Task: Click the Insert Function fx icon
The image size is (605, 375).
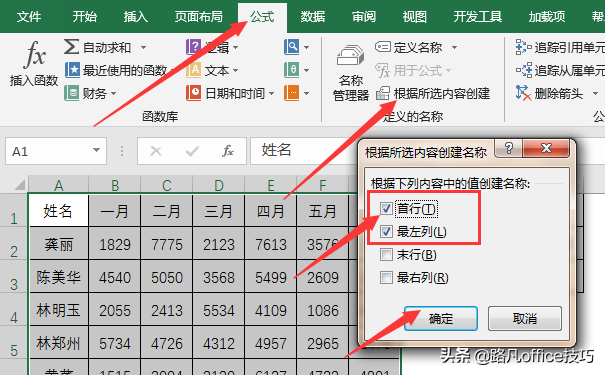Action: coord(34,55)
